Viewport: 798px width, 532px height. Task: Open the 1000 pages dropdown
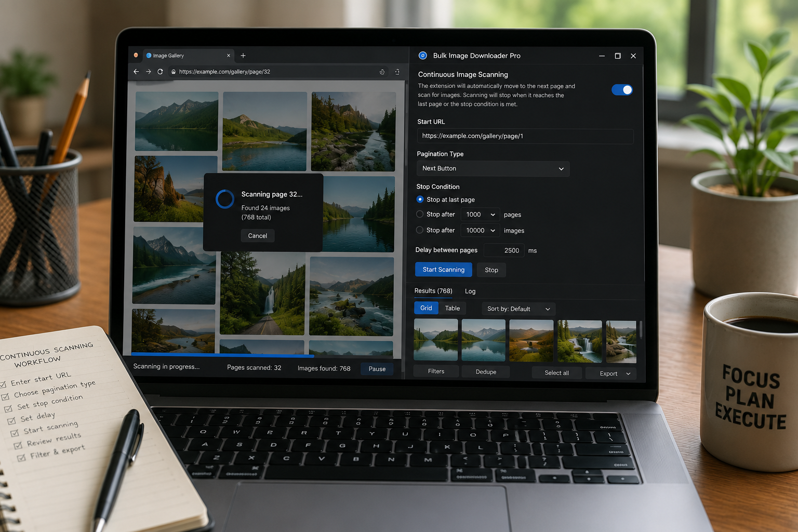(481, 215)
